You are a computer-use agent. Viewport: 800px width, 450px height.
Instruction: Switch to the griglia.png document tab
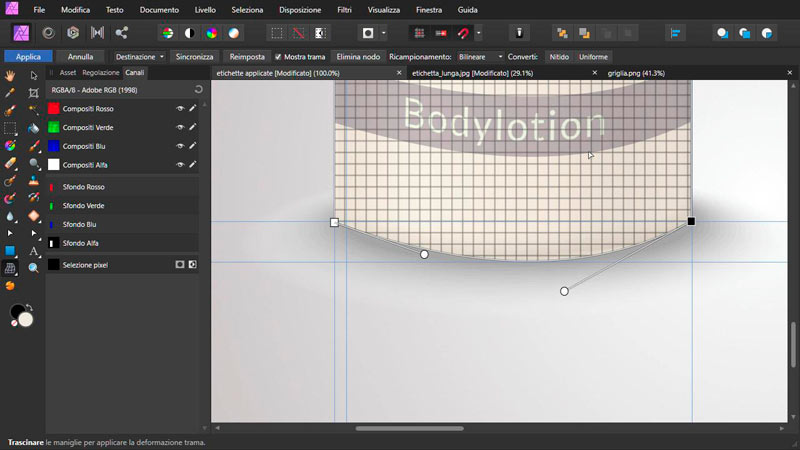(636, 73)
